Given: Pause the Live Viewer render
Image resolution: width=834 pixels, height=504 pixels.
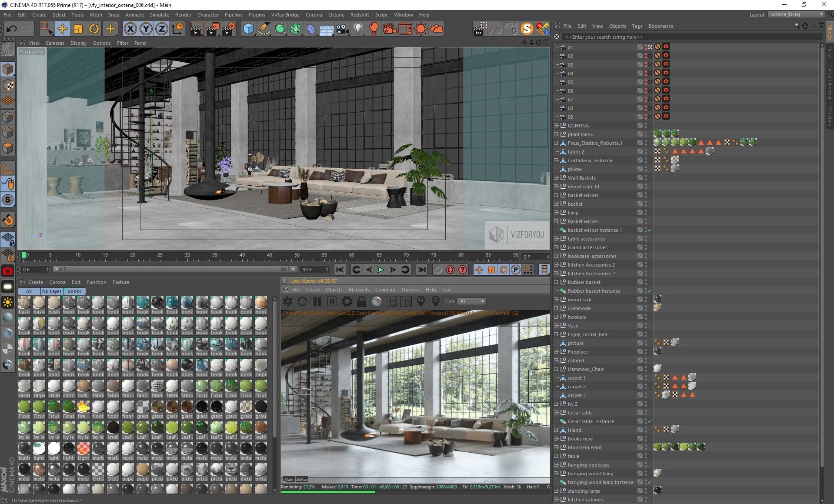Looking at the screenshot, I should click(x=317, y=301).
